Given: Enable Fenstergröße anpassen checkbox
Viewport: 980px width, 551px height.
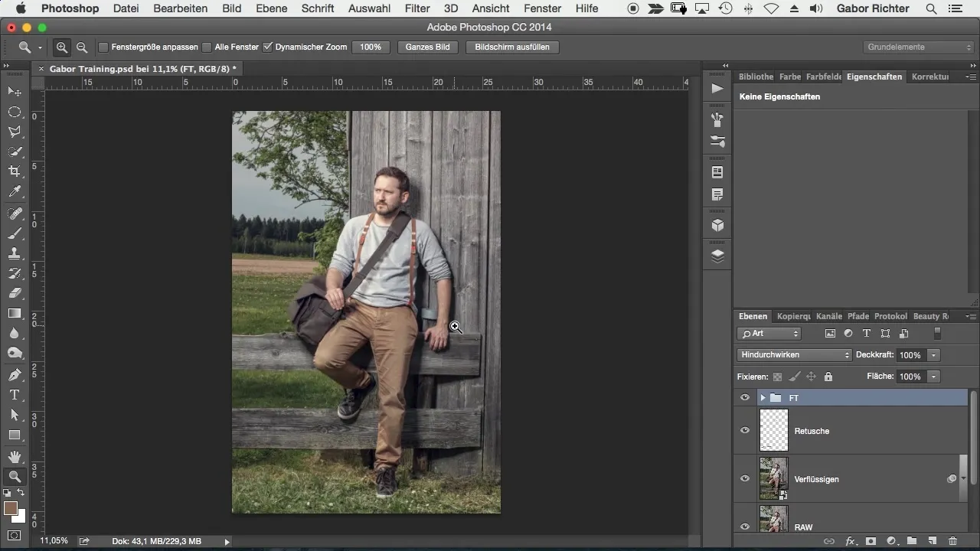Looking at the screenshot, I should click(103, 47).
